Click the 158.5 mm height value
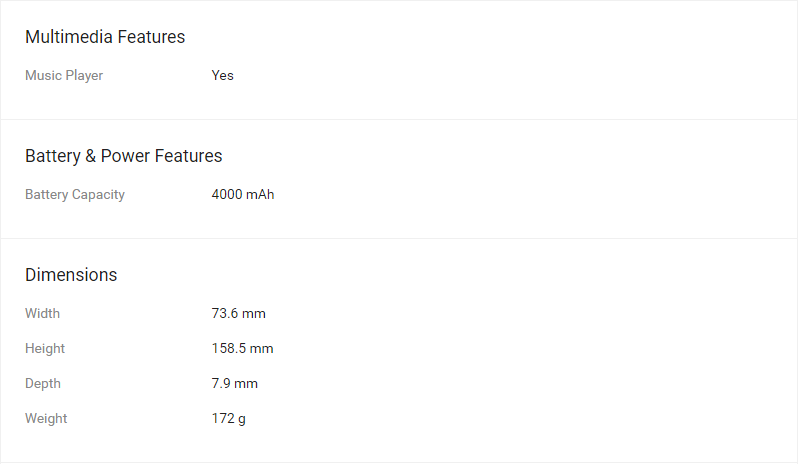The image size is (799, 464). pos(243,348)
